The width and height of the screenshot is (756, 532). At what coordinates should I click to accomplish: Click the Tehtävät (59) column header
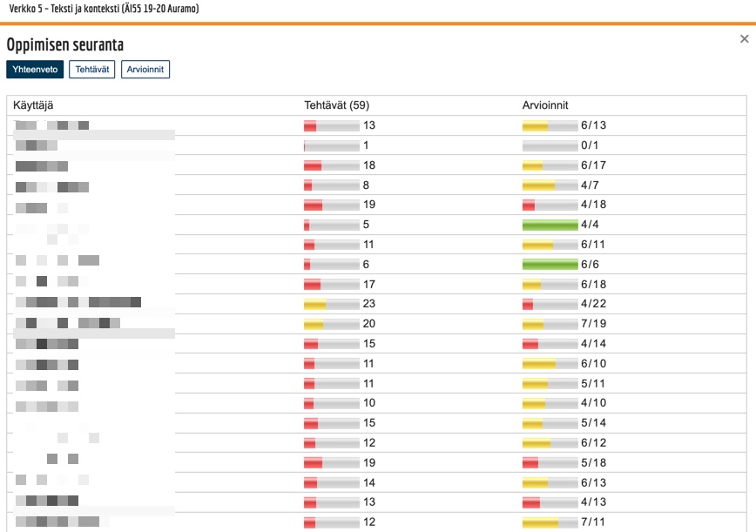(336, 105)
